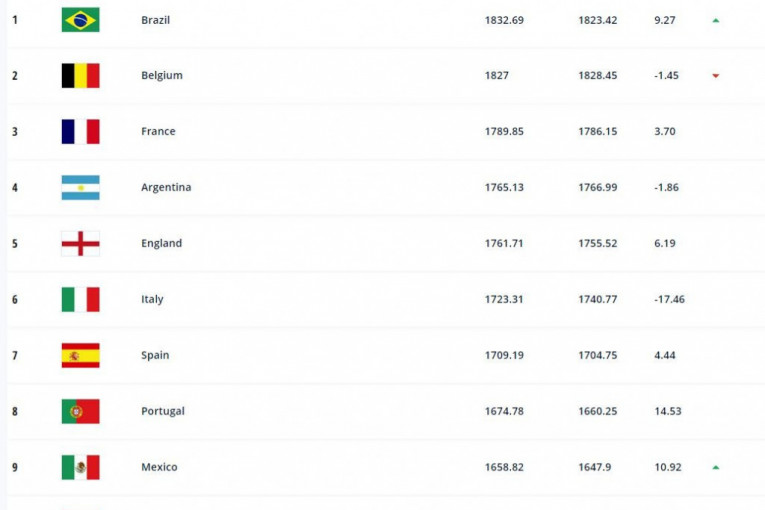Viewport: 765px width, 510px height.
Task: Click Brazil's green up arrow indicator
Action: point(716,20)
